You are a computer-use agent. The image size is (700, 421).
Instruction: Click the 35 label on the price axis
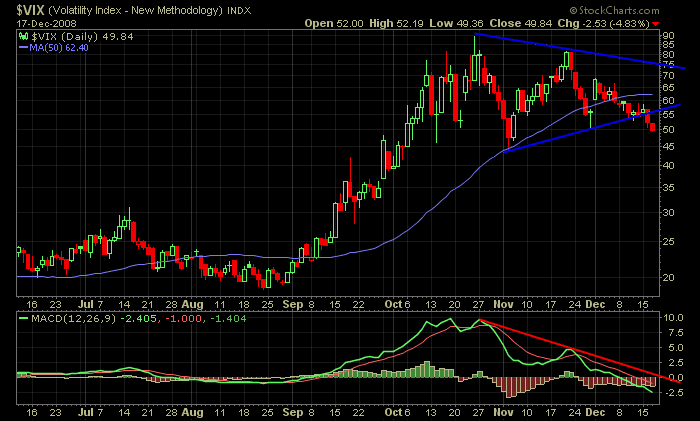pos(668,188)
